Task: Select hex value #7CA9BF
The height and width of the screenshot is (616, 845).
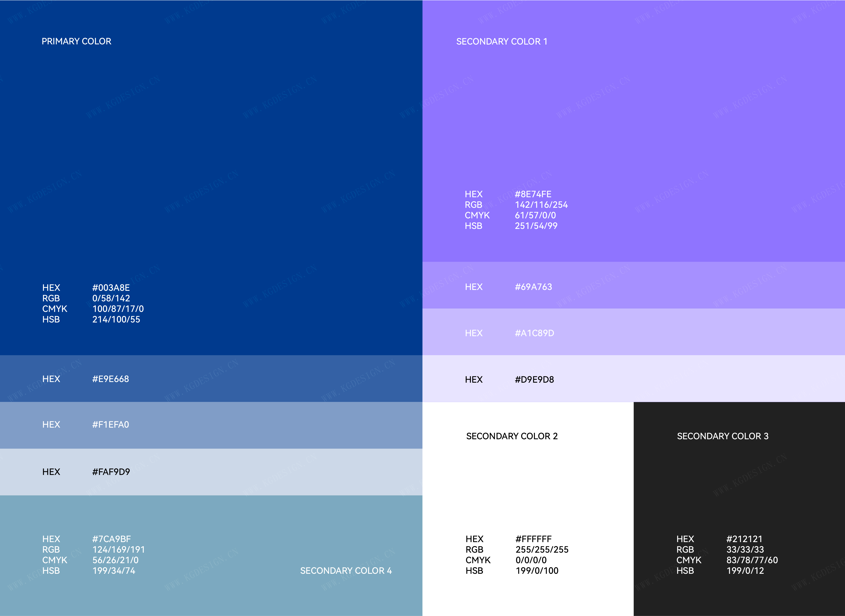Action: tap(112, 539)
